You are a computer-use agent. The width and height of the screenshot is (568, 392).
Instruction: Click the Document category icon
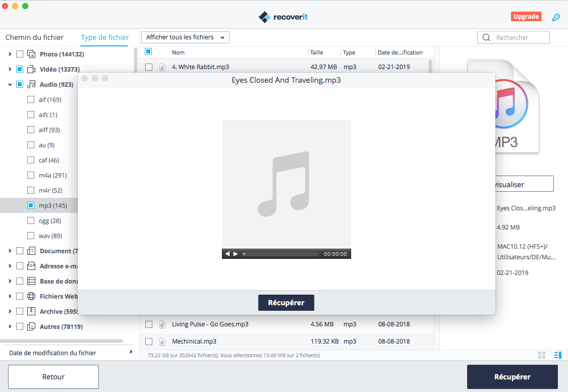pyautogui.click(x=31, y=251)
